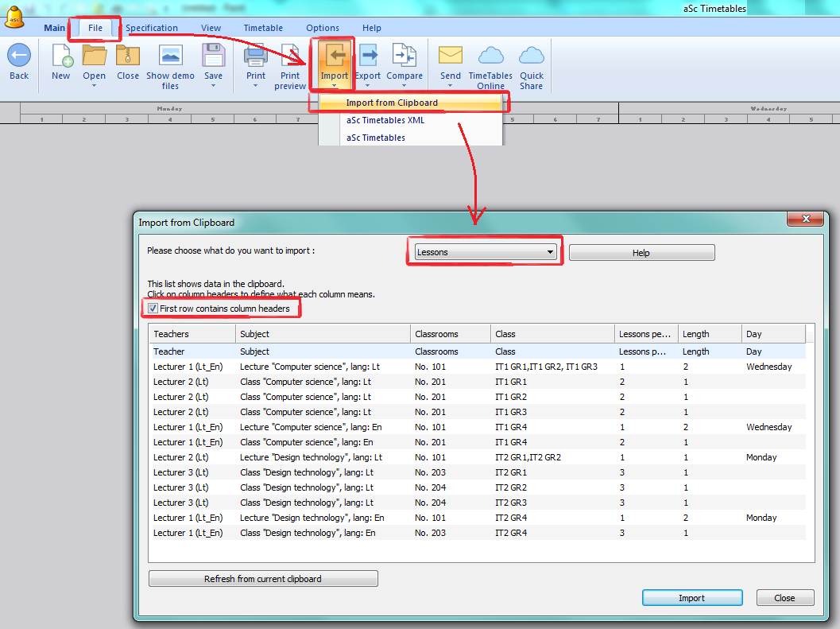Toggle First row contains column headers
This screenshot has height=629, width=840.
(153, 309)
